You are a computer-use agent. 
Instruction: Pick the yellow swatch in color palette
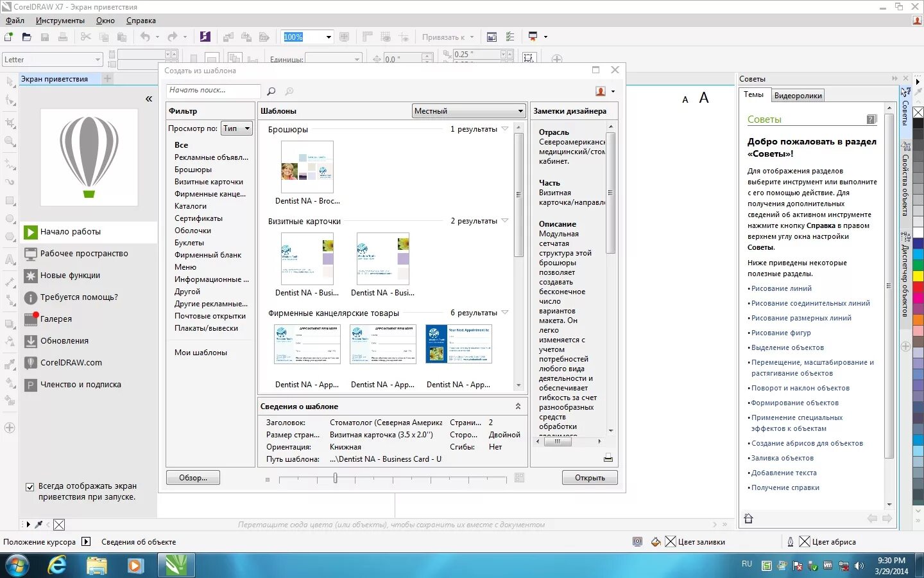tap(918, 276)
